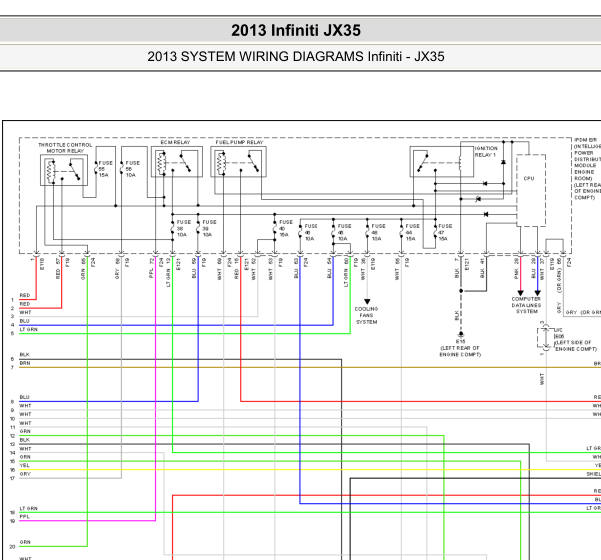Click the 'RED' wire label on row 2

tap(25, 304)
